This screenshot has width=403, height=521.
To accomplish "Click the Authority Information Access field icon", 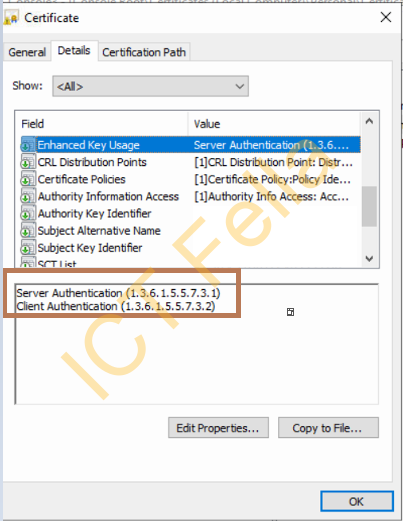I will pyautogui.click(x=28, y=196).
